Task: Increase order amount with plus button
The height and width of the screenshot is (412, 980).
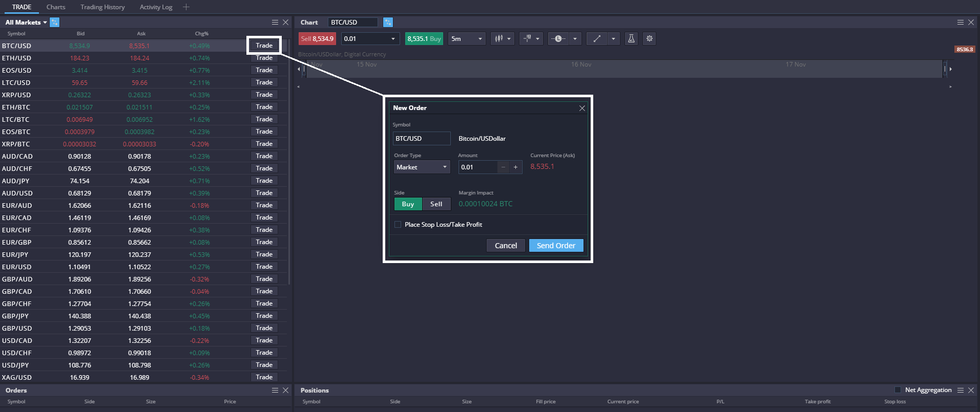Action: point(516,167)
